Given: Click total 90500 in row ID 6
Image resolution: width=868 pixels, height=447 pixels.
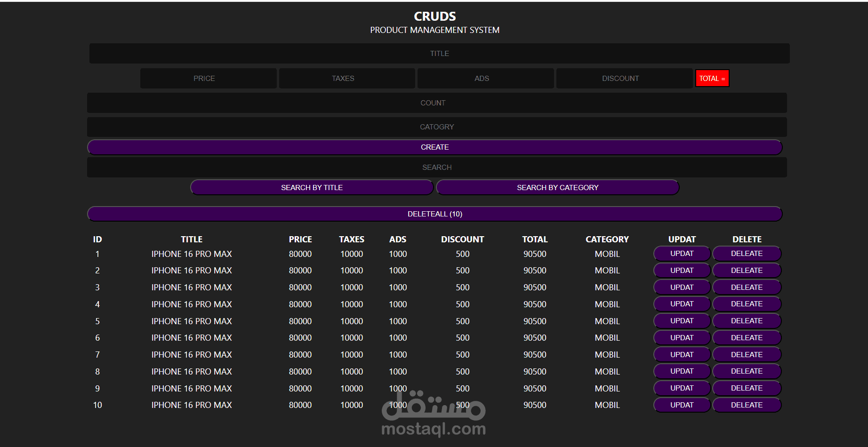Looking at the screenshot, I should pyautogui.click(x=535, y=338).
